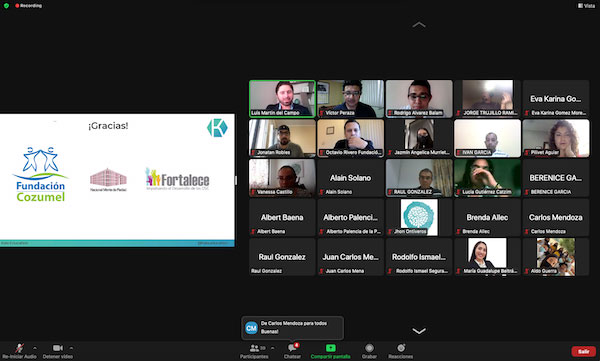This screenshot has height=361, width=600.
Task: Click the red Recording indicator
Action: tap(28, 6)
